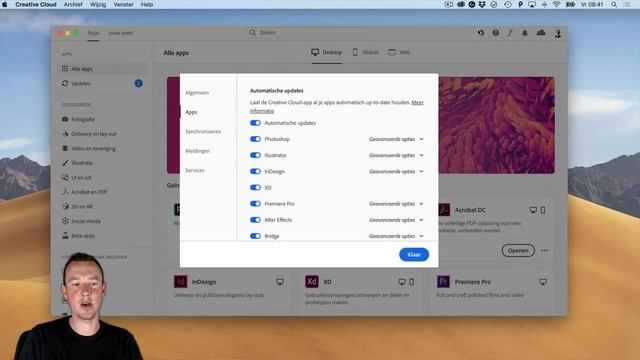640x360 pixels.
Task: Switch to the Web tab
Action: tap(399, 52)
